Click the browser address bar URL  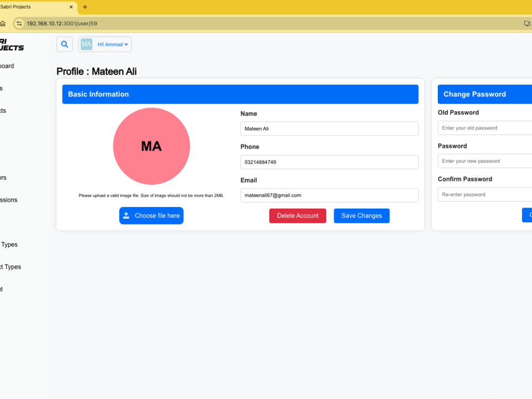click(62, 23)
